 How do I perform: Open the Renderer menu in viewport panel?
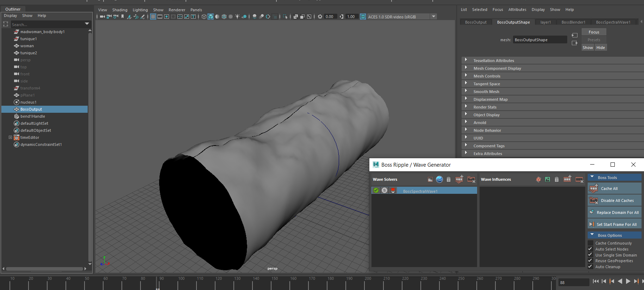point(177,10)
